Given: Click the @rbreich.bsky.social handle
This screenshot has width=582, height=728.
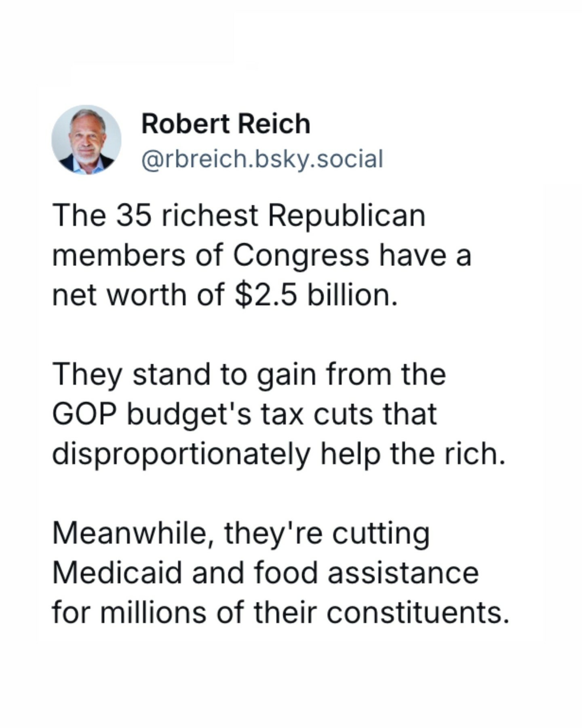Looking at the screenshot, I should [262, 159].
